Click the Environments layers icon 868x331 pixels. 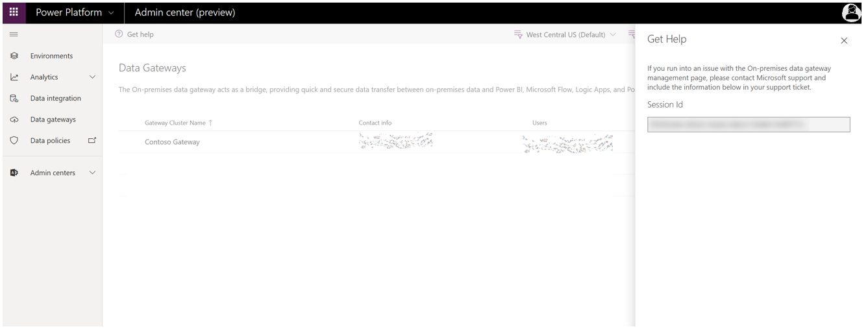(x=14, y=56)
